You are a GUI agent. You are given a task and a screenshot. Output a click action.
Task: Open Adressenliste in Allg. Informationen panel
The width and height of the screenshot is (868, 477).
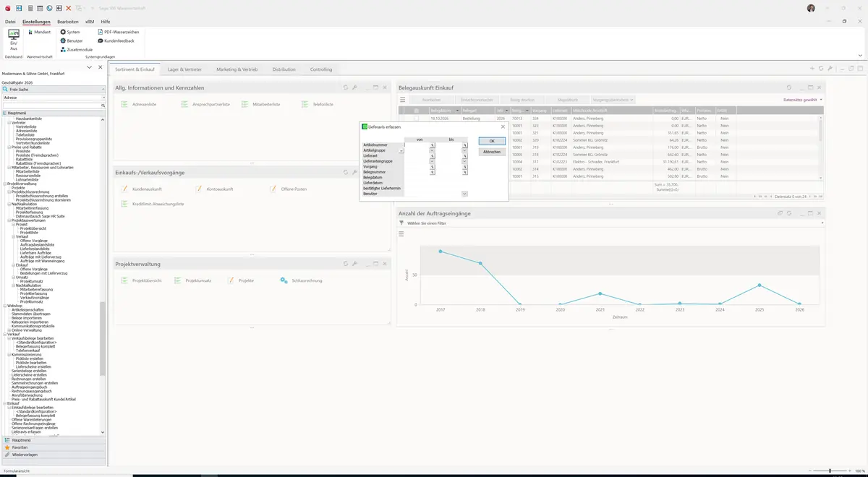tap(140, 104)
